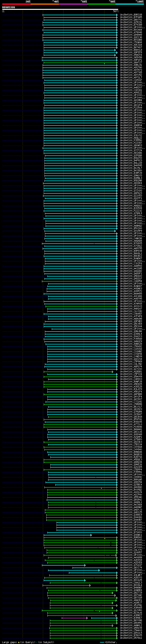Select hit UniRef100_A5AUT4
The image size is (146, 644).
131,55
